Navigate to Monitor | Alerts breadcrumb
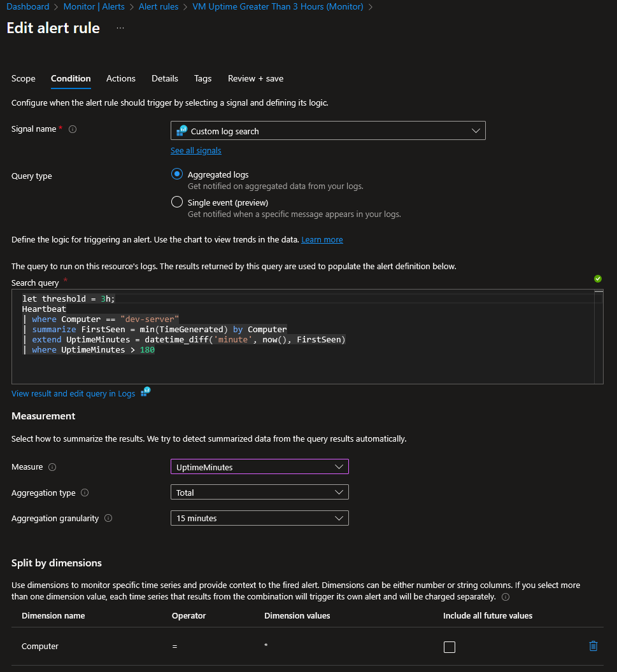Screen dimensions: 617x672 pos(94,7)
